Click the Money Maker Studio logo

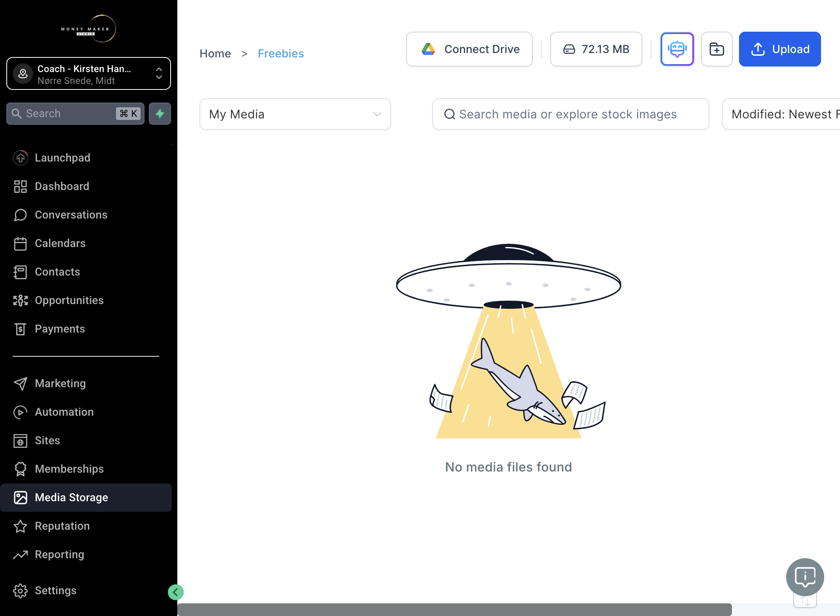tap(89, 29)
